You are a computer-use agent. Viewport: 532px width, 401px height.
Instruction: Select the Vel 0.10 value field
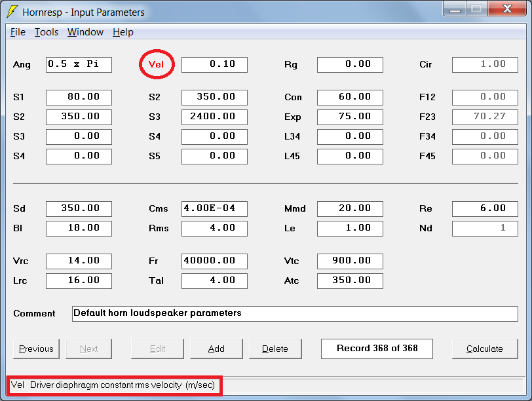(x=214, y=64)
